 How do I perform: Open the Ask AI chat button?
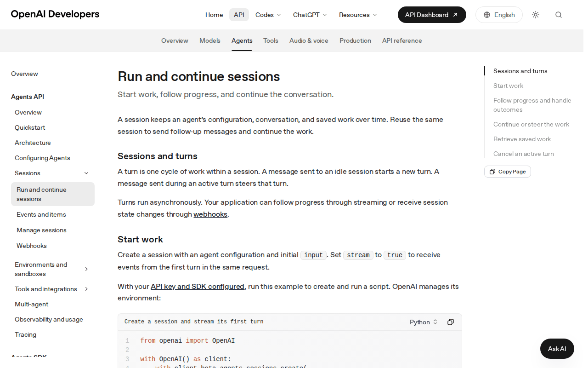(x=557, y=349)
